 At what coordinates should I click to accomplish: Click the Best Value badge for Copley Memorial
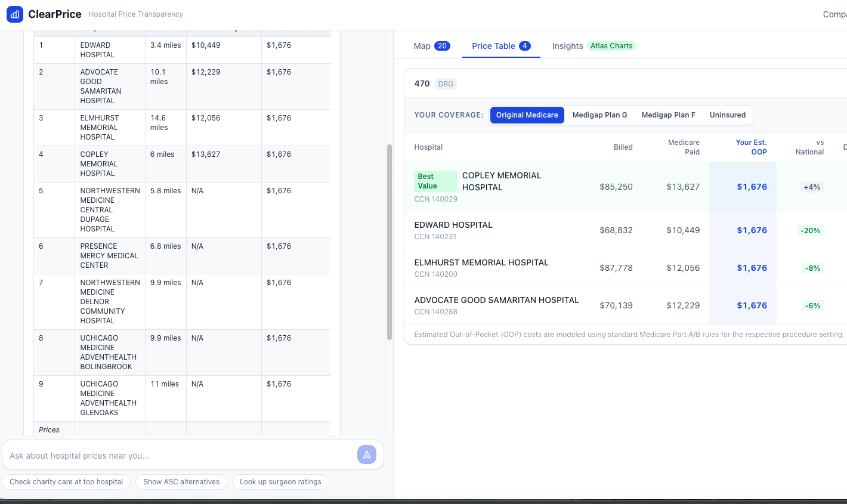coord(435,181)
